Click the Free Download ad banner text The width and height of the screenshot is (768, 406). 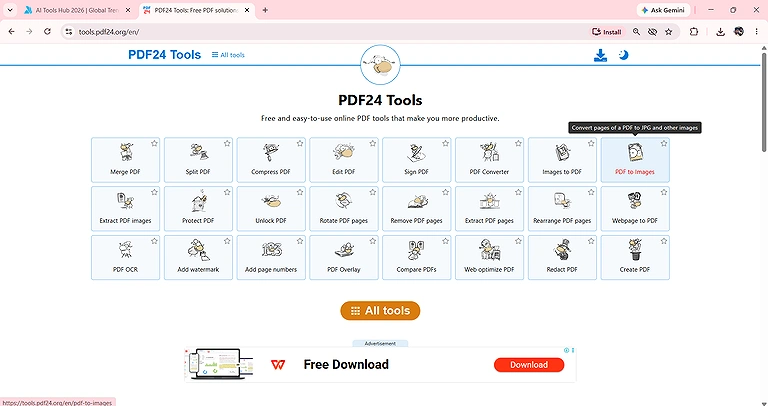pyautogui.click(x=346, y=364)
